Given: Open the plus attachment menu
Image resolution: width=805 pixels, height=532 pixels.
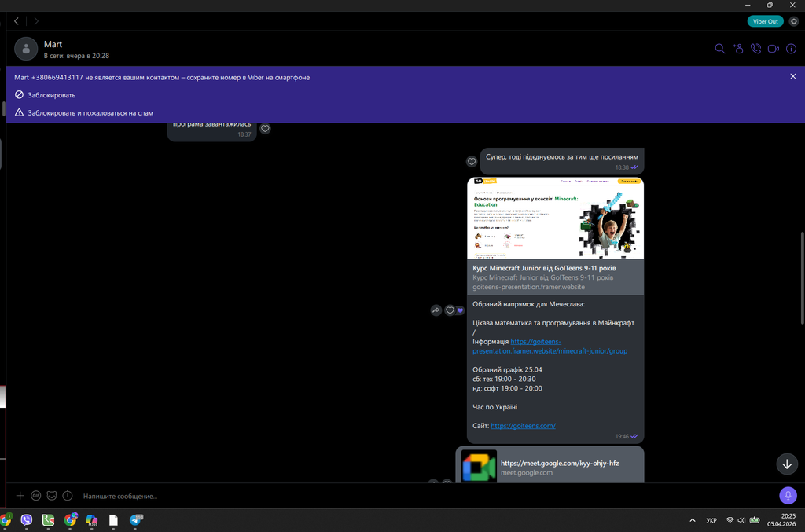Looking at the screenshot, I should click(x=20, y=496).
